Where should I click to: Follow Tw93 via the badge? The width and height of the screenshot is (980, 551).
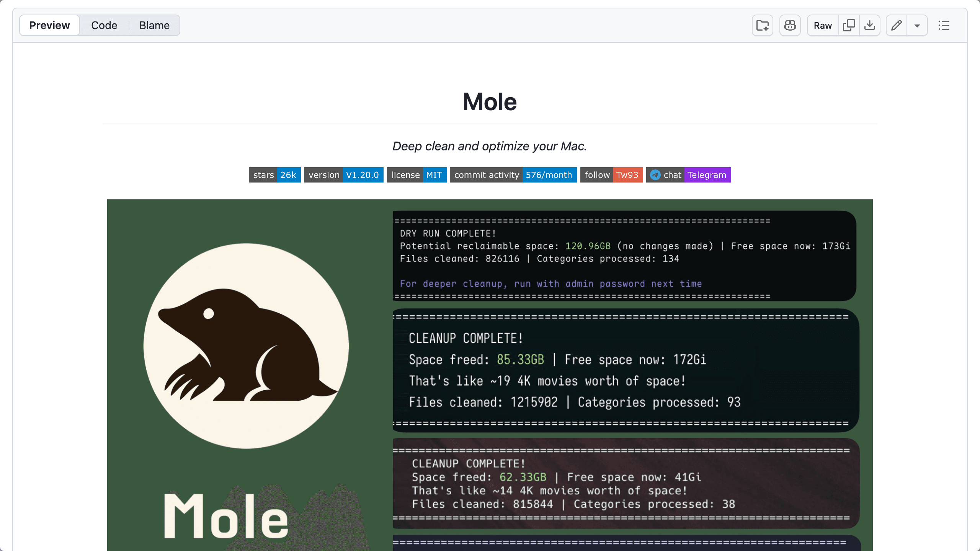coord(611,175)
